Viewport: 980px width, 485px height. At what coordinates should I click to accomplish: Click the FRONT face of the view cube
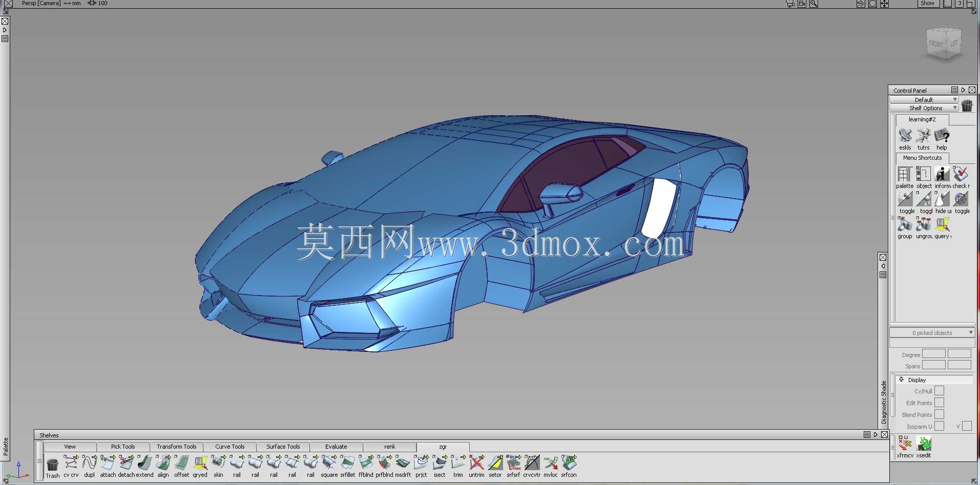(936, 44)
